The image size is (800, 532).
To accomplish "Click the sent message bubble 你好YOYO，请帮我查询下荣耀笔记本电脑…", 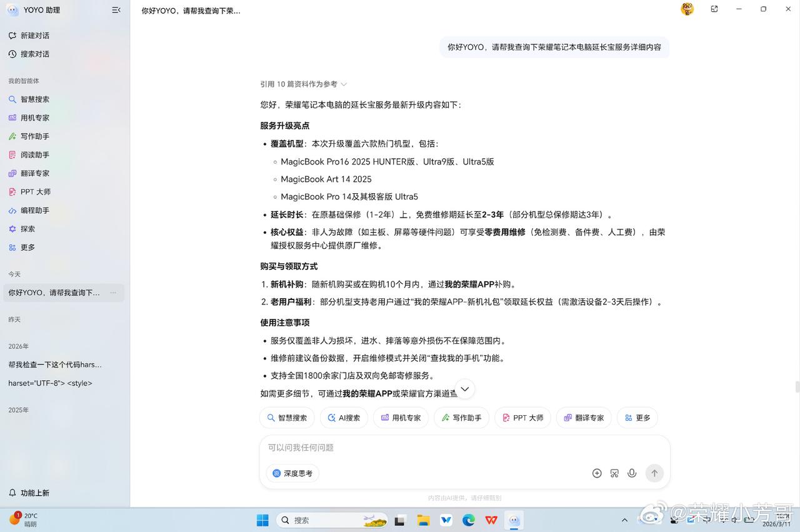I will (554, 47).
